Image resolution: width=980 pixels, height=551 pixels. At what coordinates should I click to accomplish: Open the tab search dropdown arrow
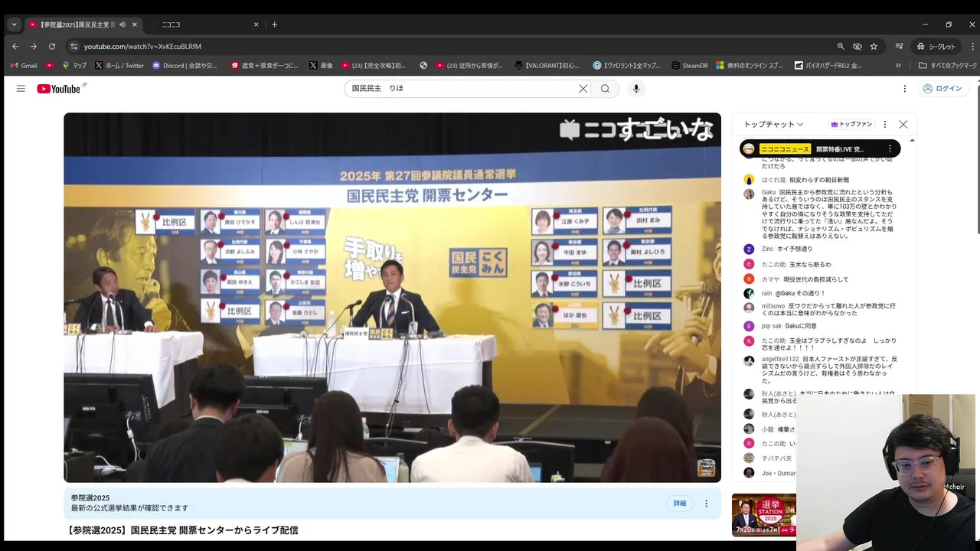(14, 24)
